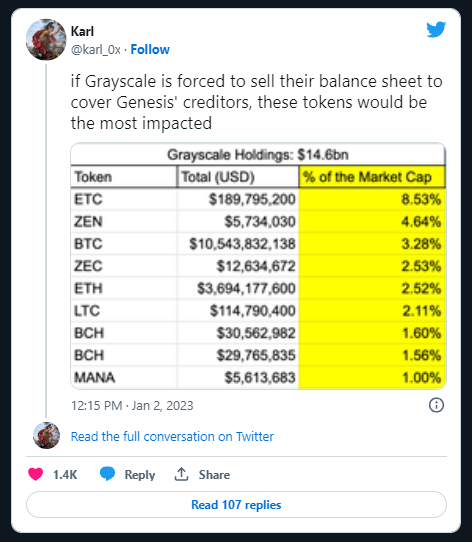Read the full conversation on Twitter

click(x=172, y=437)
